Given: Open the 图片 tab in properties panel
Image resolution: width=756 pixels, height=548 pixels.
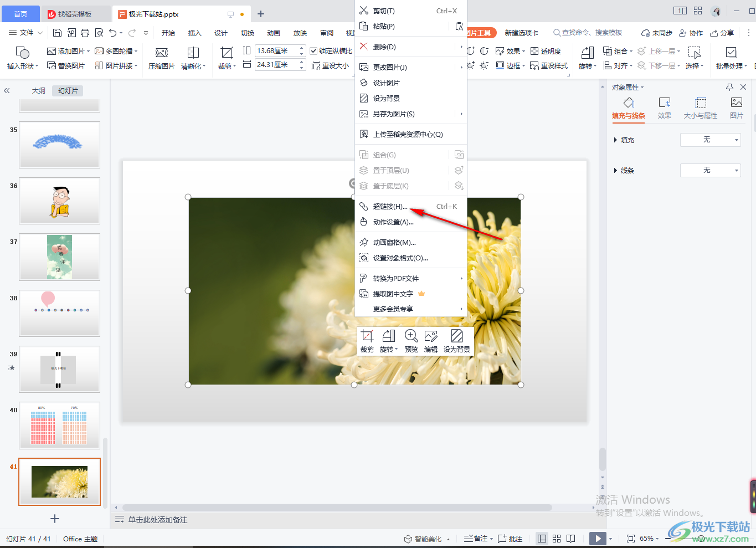Looking at the screenshot, I should coord(737,108).
